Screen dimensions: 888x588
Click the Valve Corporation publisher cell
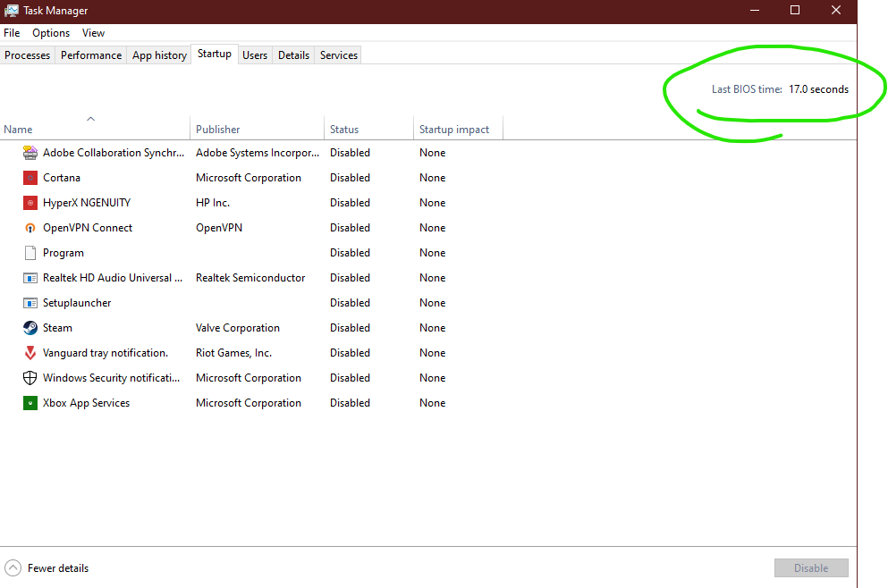[238, 328]
